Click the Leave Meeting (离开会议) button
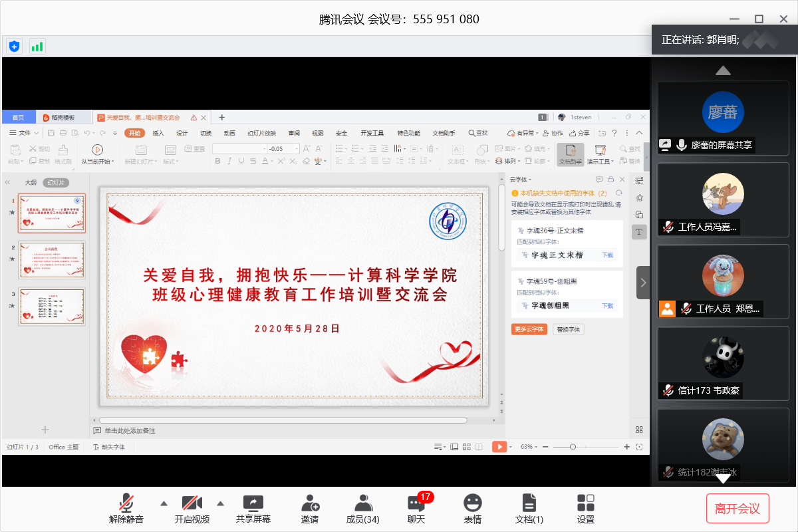798x532 pixels. click(737, 509)
